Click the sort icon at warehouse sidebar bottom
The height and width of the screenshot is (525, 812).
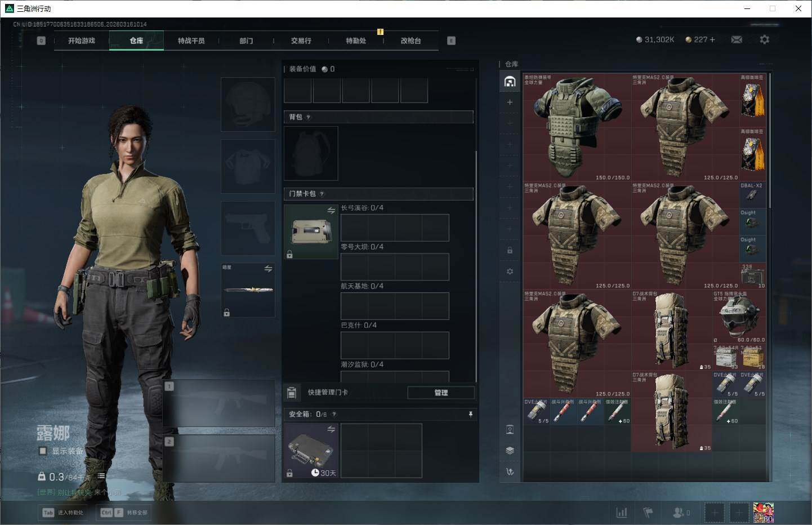[x=510, y=471]
